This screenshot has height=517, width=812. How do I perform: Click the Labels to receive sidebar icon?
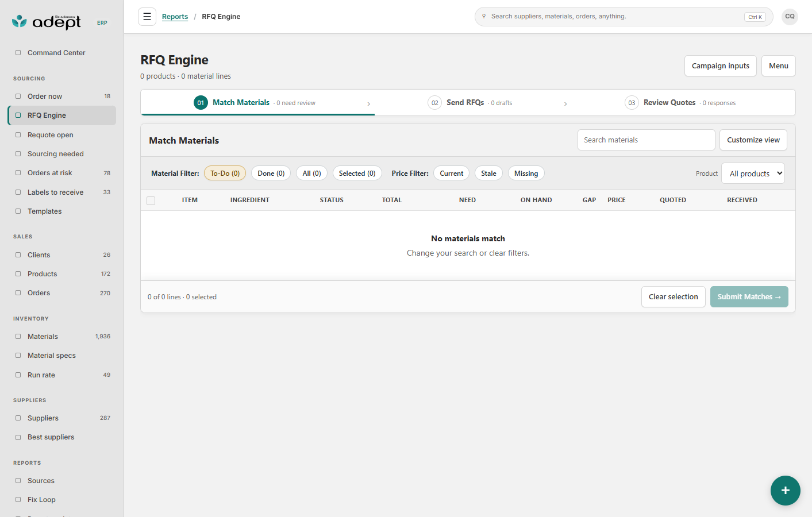pyautogui.click(x=18, y=192)
